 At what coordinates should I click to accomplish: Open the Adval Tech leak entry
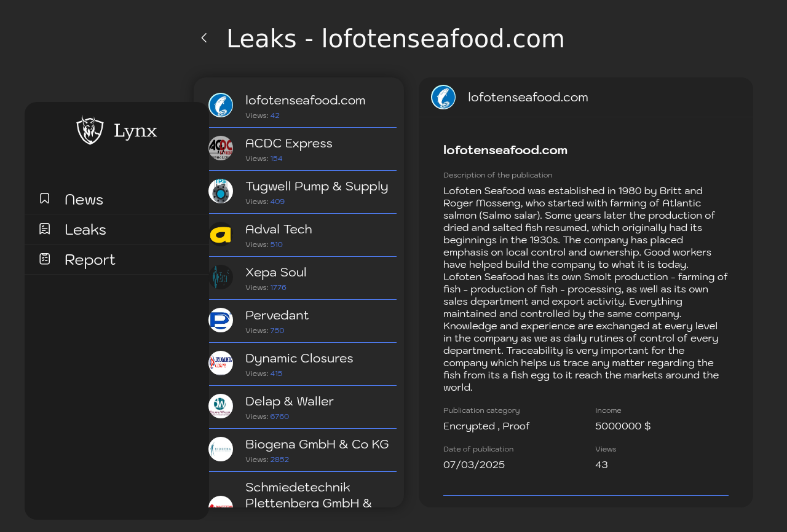click(x=303, y=235)
